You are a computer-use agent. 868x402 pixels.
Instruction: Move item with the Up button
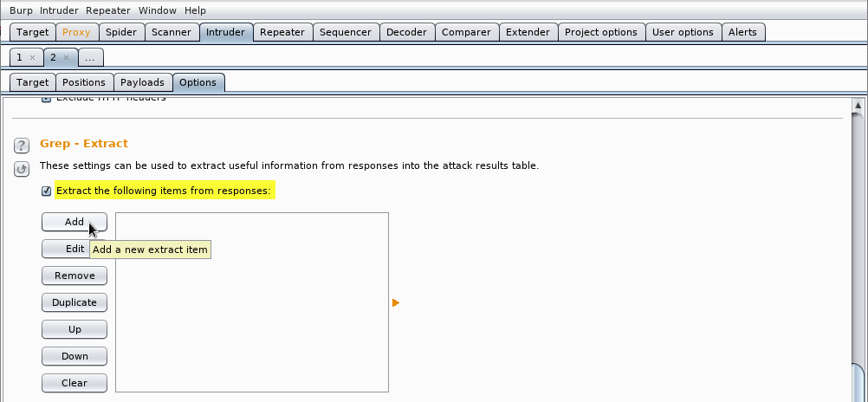coord(74,329)
